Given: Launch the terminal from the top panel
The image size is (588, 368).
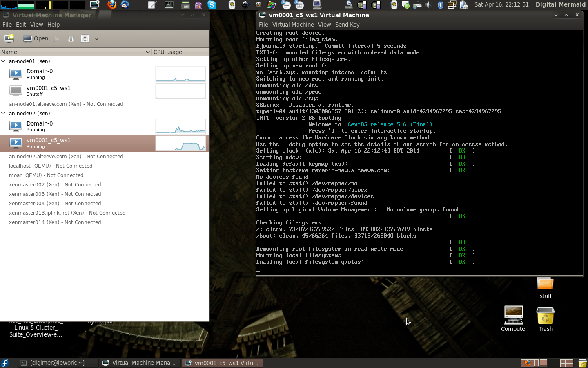Looking at the screenshot, I should pos(169,5).
